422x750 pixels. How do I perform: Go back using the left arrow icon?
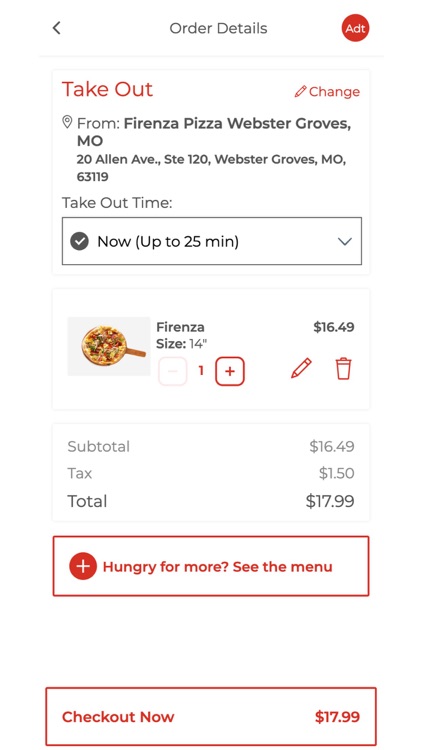(56, 28)
